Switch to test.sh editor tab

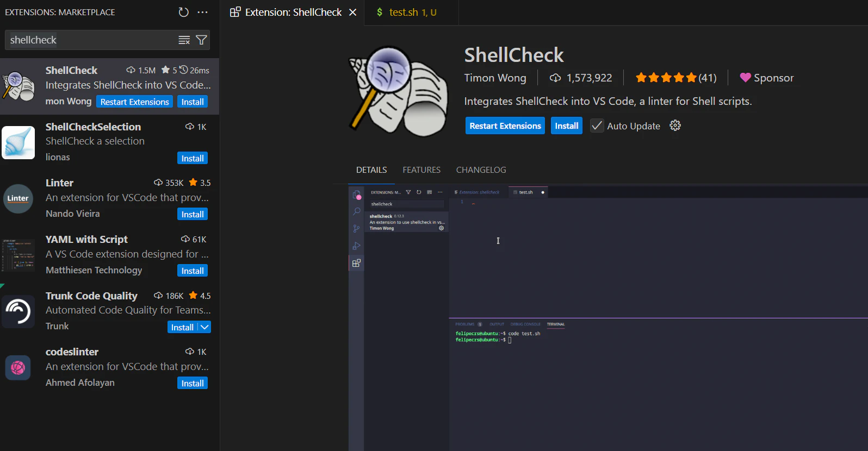point(412,12)
